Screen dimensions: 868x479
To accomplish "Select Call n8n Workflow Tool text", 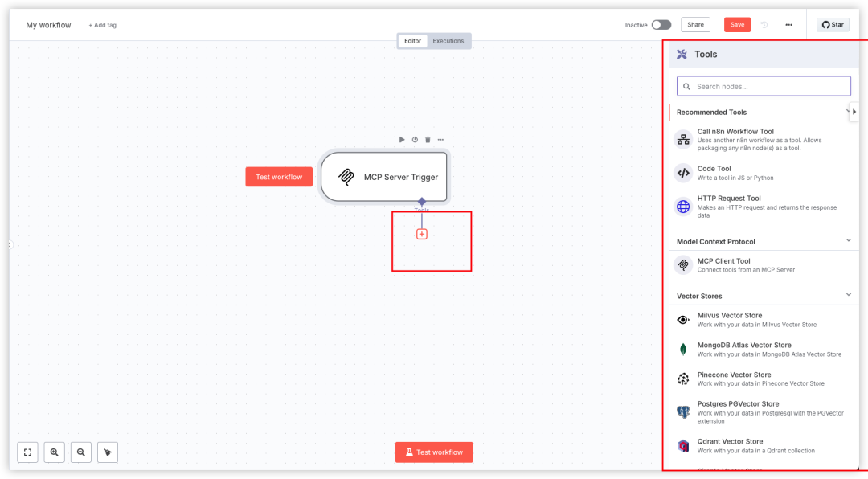I will pos(735,132).
